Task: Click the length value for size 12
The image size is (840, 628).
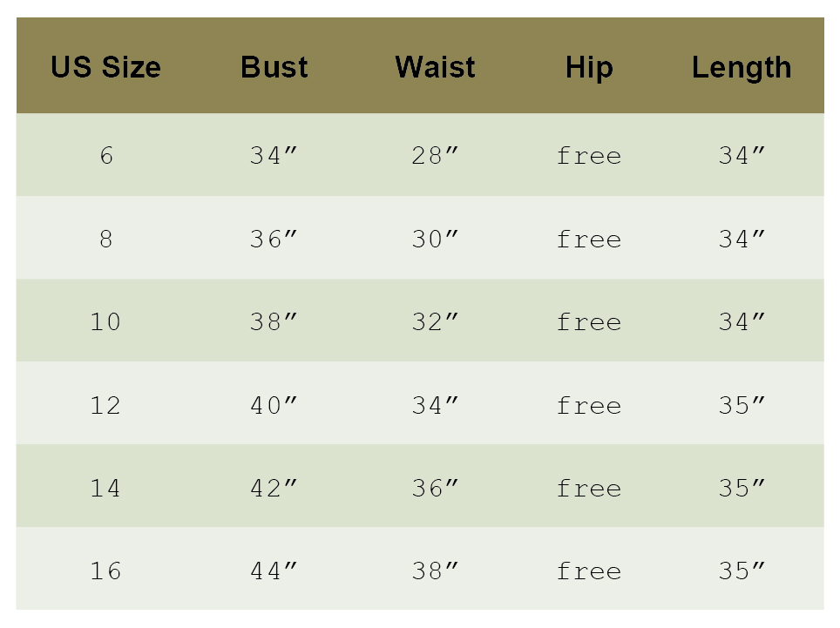Action: 742,405
